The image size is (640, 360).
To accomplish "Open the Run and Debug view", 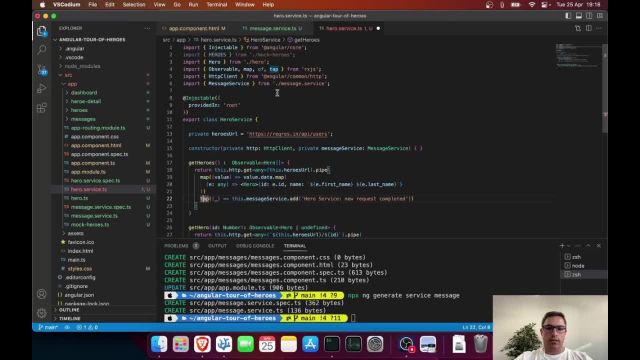I will pyautogui.click(x=42, y=89).
